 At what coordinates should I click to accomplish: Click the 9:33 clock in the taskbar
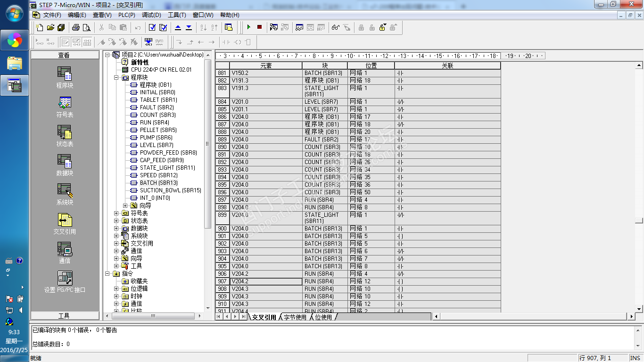[x=14, y=332]
